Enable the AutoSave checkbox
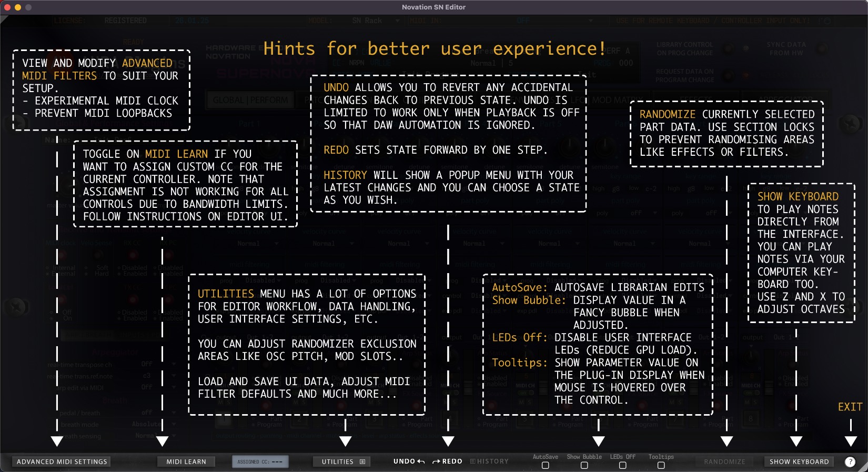The image size is (868, 472). tap(545, 466)
